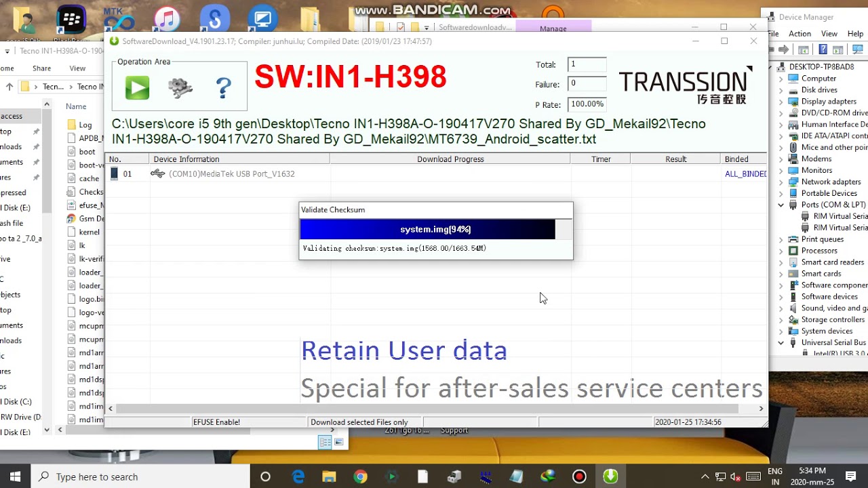Open Chrome from the taskbar
Image resolution: width=868 pixels, height=488 pixels.
point(360,476)
